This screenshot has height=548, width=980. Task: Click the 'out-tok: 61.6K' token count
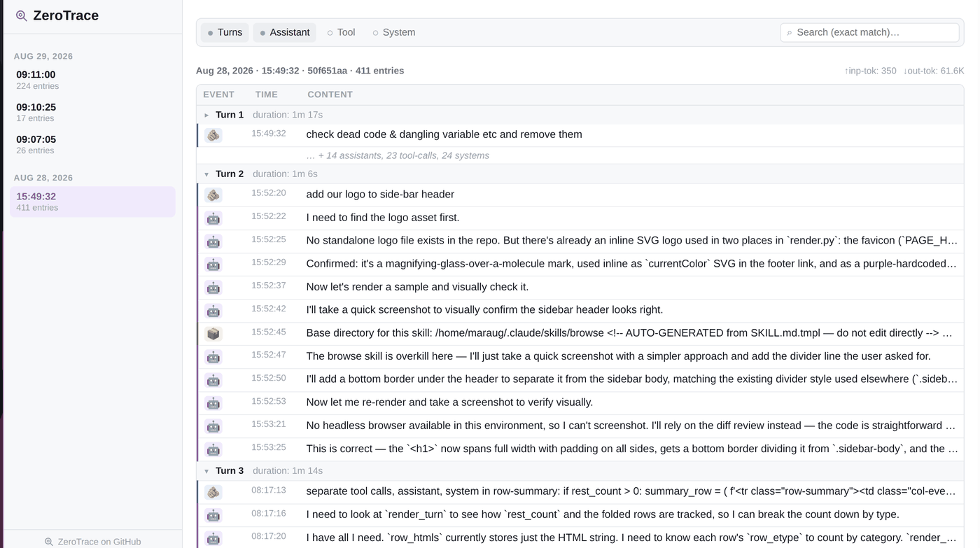[x=934, y=71]
